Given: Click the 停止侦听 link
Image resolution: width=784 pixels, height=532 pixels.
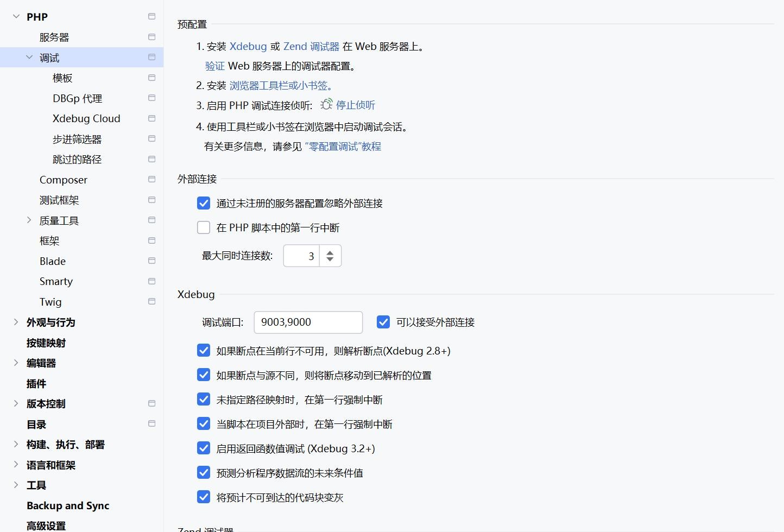Looking at the screenshot, I should click(356, 105).
